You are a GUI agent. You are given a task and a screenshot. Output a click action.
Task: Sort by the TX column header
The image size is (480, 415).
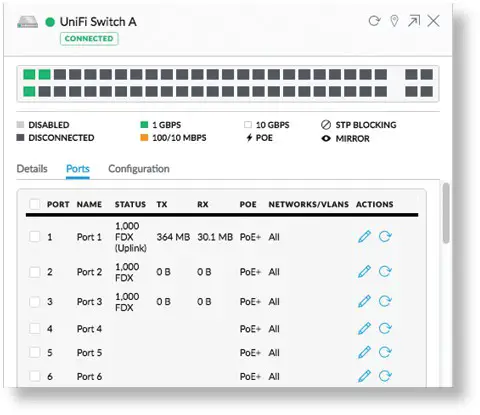pyautogui.click(x=162, y=204)
